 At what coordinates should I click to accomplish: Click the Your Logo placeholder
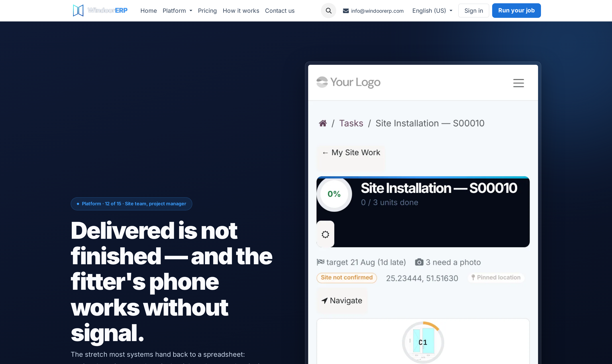[348, 82]
